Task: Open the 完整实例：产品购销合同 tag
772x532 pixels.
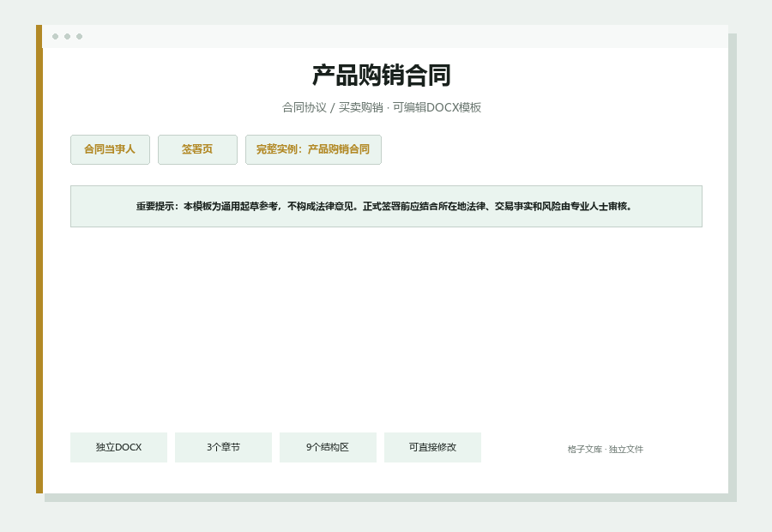Action: (313, 149)
